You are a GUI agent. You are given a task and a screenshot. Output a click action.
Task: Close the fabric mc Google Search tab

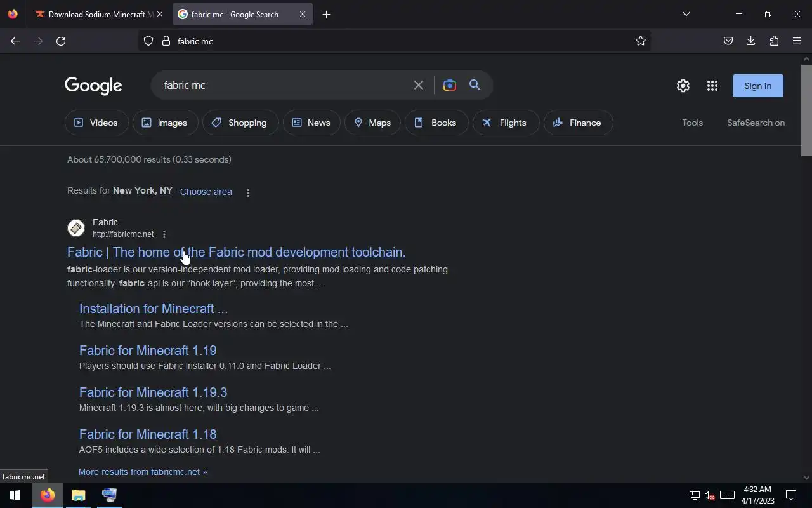[x=303, y=14]
